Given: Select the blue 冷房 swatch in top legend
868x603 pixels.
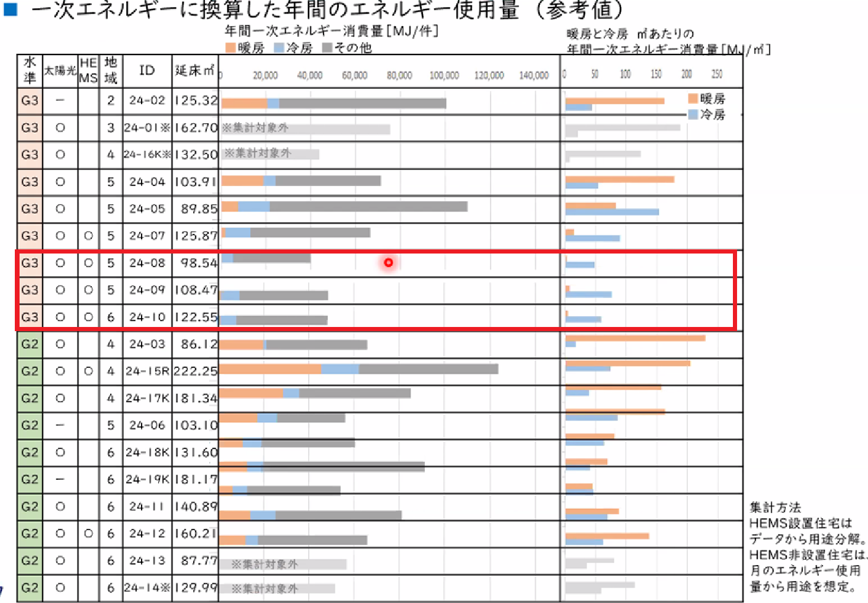Looking at the screenshot, I should pyautogui.click(x=279, y=48).
